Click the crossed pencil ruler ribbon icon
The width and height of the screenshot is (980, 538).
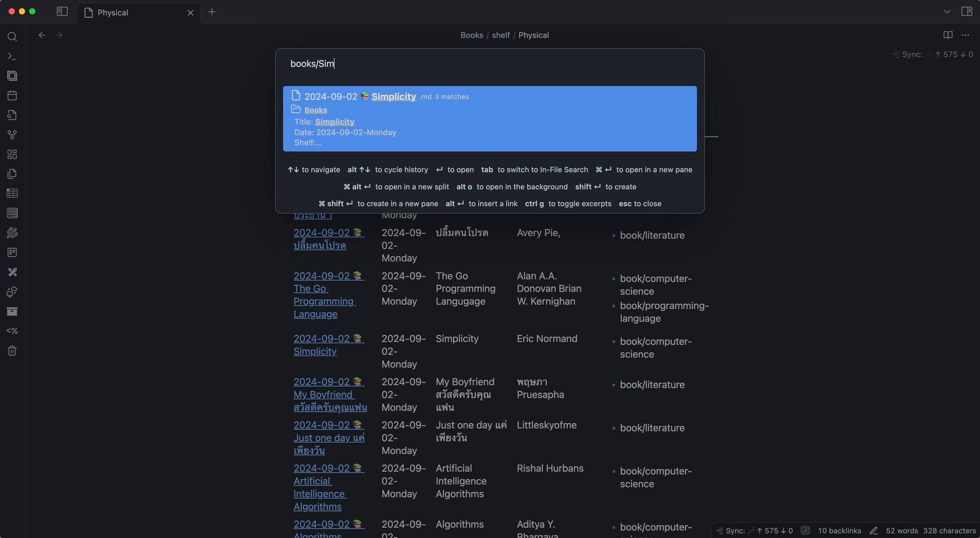tap(12, 272)
